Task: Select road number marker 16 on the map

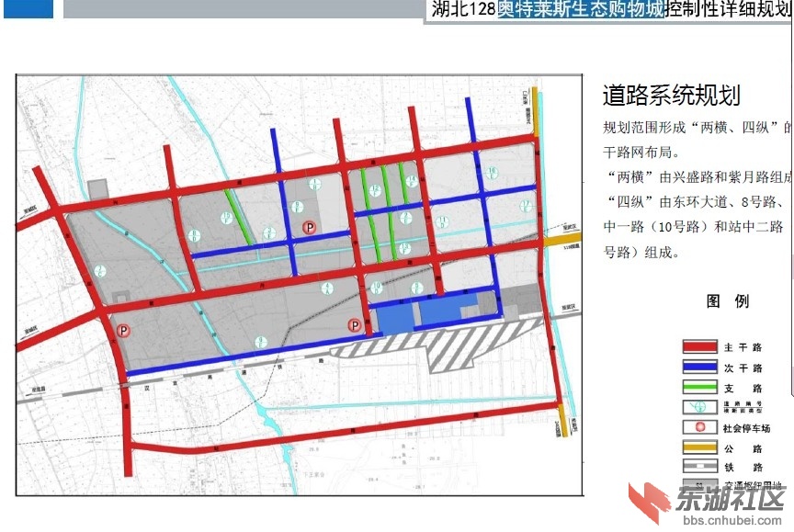Action: click(492, 173)
